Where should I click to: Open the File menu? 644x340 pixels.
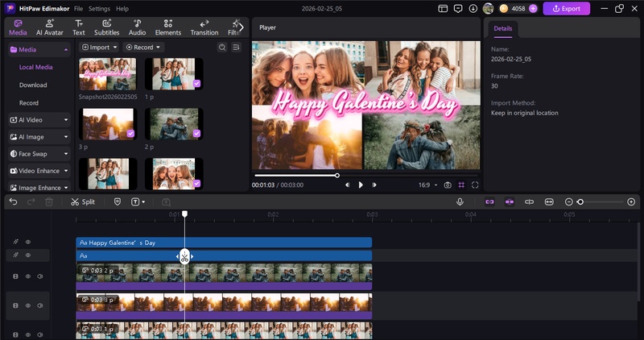[78, 9]
